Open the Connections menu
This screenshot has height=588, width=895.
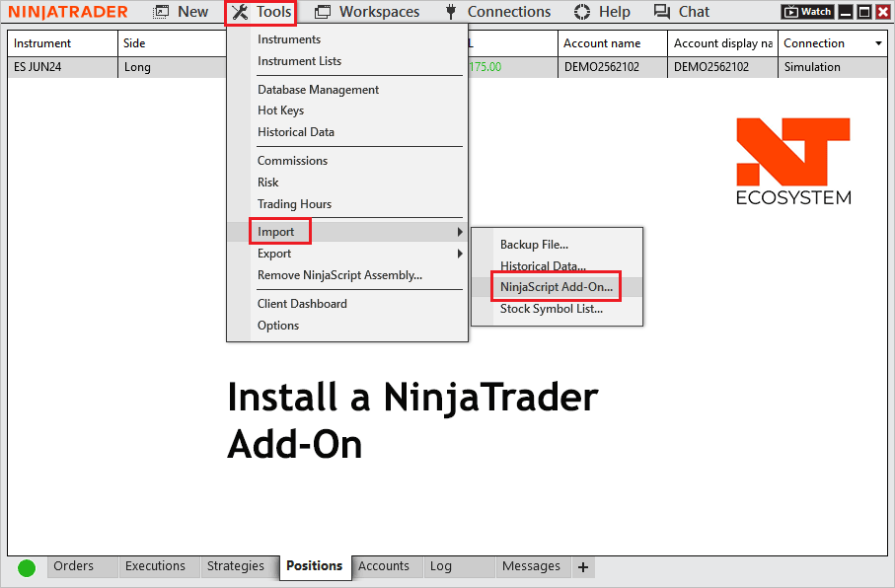(509, 12)
